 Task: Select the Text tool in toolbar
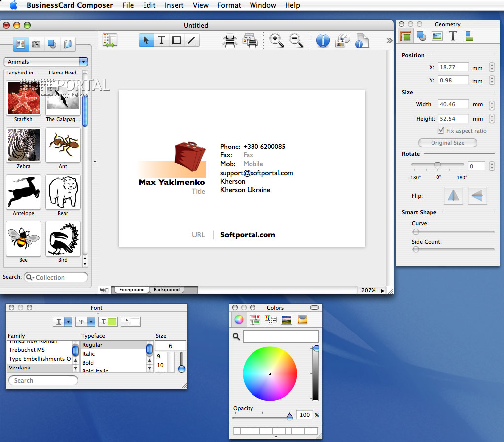pos(161,40)
